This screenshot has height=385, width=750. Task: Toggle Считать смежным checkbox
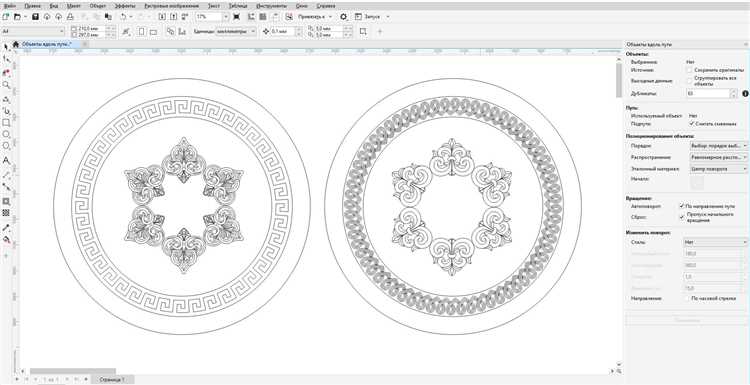coord(692,123)
